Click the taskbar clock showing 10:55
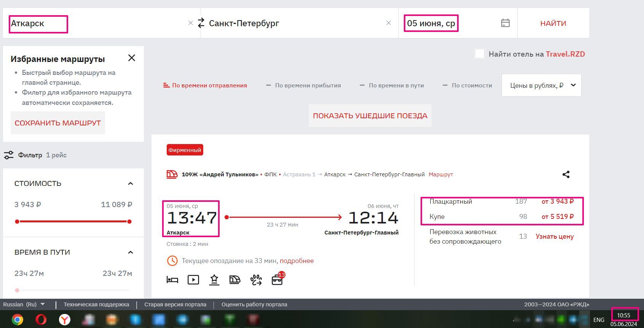 pyautogui.click(x=624, y=315)
